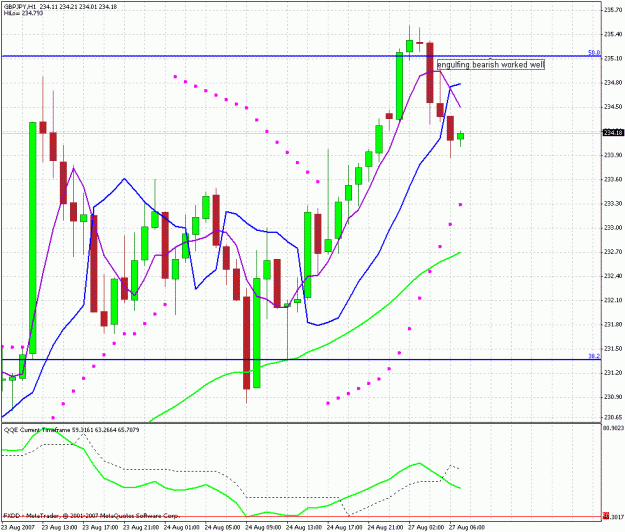
Task: Click the GBPJPY,H1 chart title text
Action: point(20,7)
